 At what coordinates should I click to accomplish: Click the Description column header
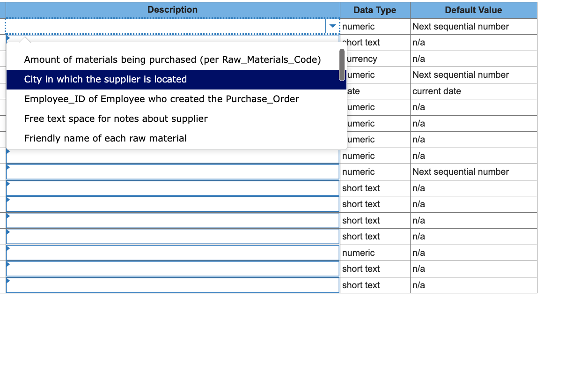pos(172,9)
